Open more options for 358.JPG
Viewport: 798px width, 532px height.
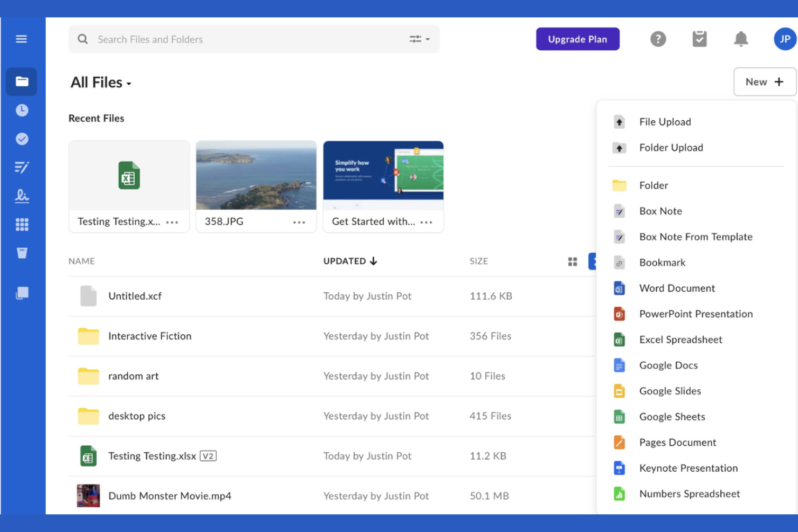pos(299,222)
